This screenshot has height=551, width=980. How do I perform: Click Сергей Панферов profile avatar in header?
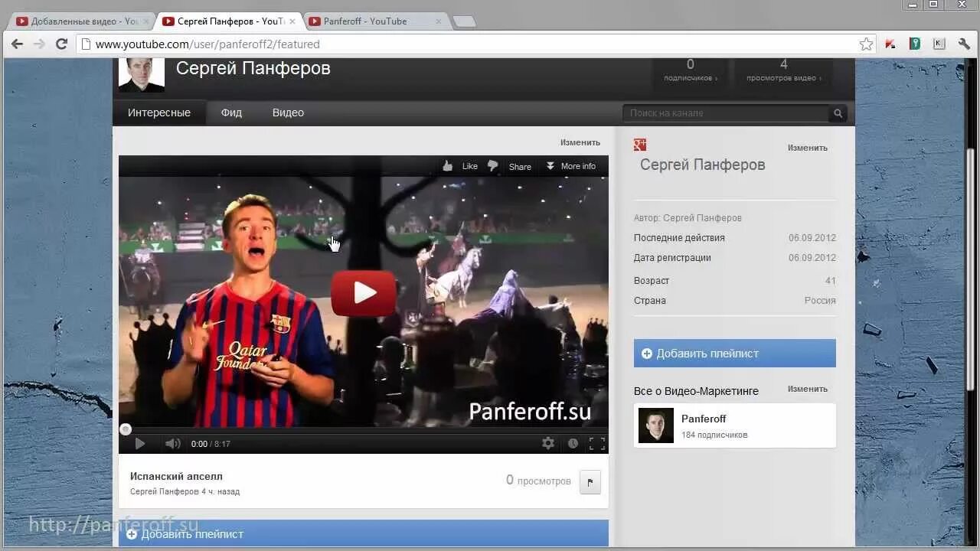(x=142, y=75)
